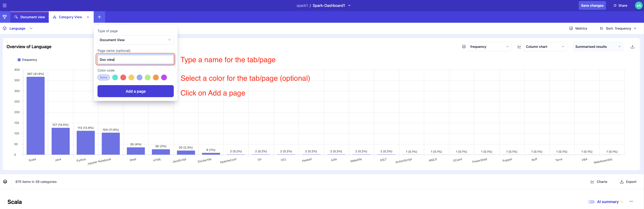Viewport: 644px width, 209px height.
Task: Click the layers stack icon
Action: [5, 182]
